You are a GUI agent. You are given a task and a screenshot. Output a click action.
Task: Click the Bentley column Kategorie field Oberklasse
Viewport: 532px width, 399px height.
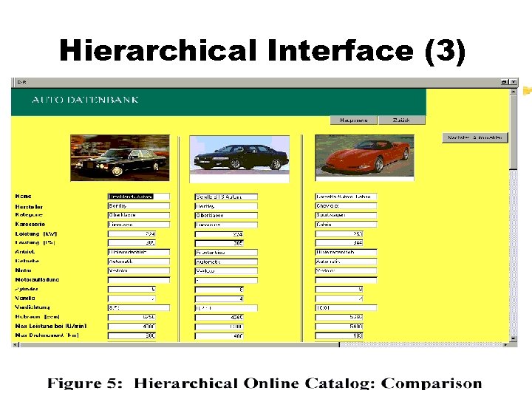[139, 215]
